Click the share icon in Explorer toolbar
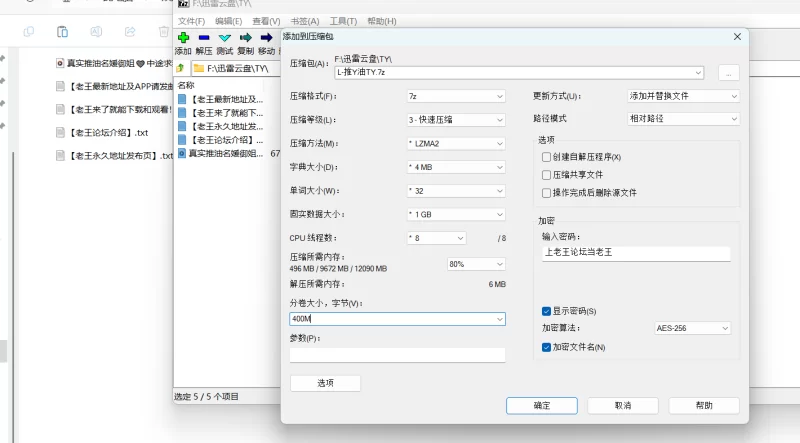This screenshot has height=443, width=800. pyautogui.click(x=130, y=32)
